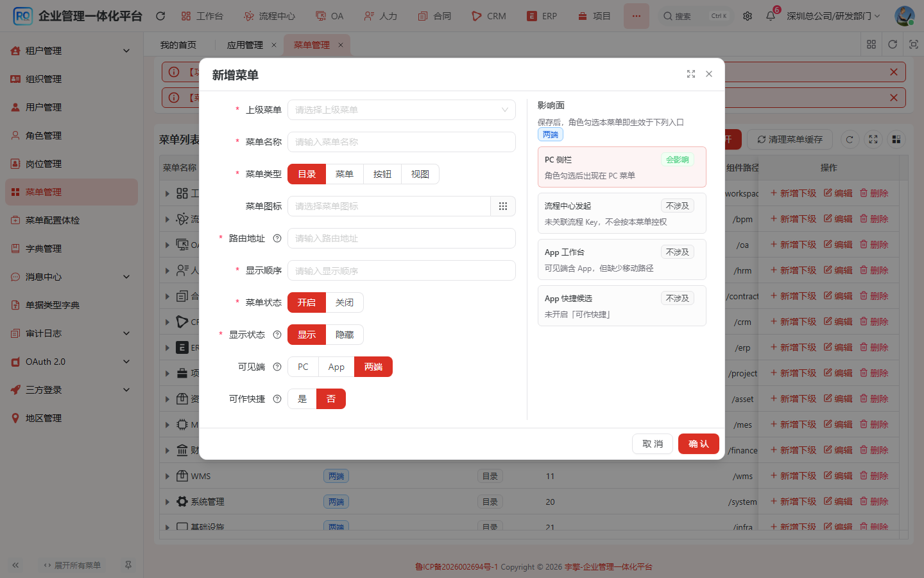This screenshot has width=924, height=578.
Task: Click the column settings icon in the table toolbar
Action: tap(896, 139)
